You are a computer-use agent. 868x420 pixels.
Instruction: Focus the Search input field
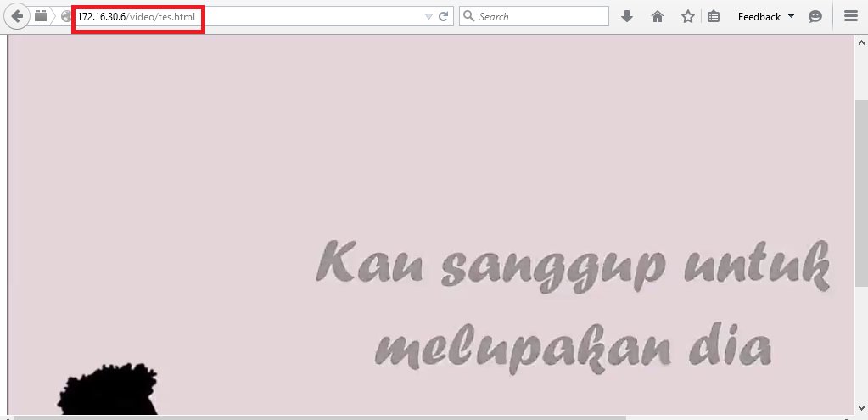(535, 17)
